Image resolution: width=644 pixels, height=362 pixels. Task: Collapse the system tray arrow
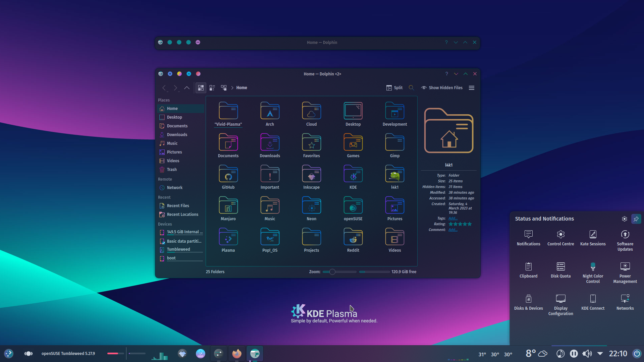pyautogui.click(x=600, y=354)
